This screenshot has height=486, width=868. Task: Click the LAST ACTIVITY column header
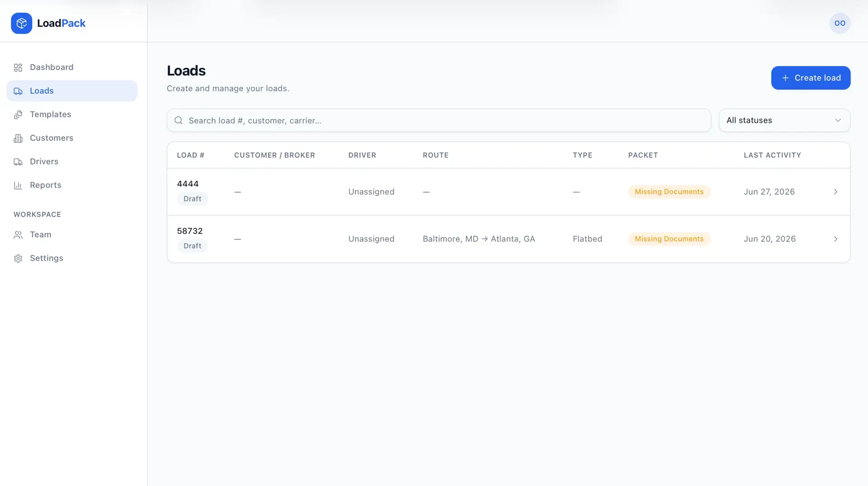click(772, 155)
